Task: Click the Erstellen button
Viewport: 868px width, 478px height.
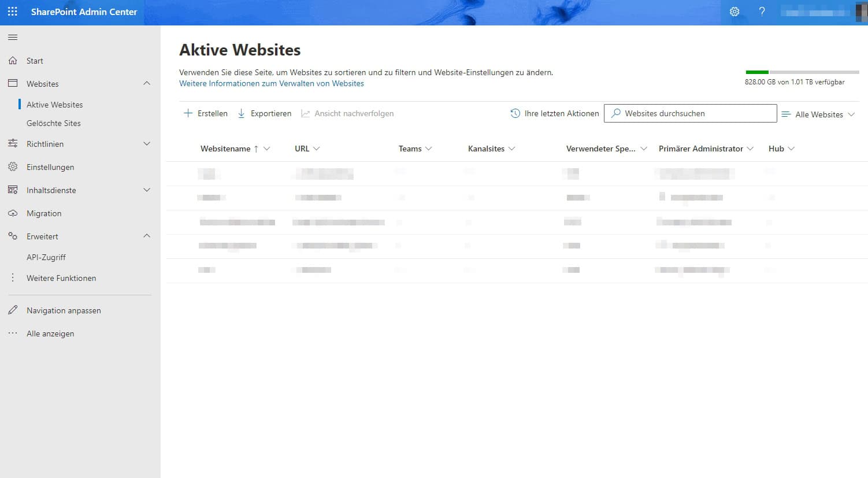Action: [x=205, y=113]
